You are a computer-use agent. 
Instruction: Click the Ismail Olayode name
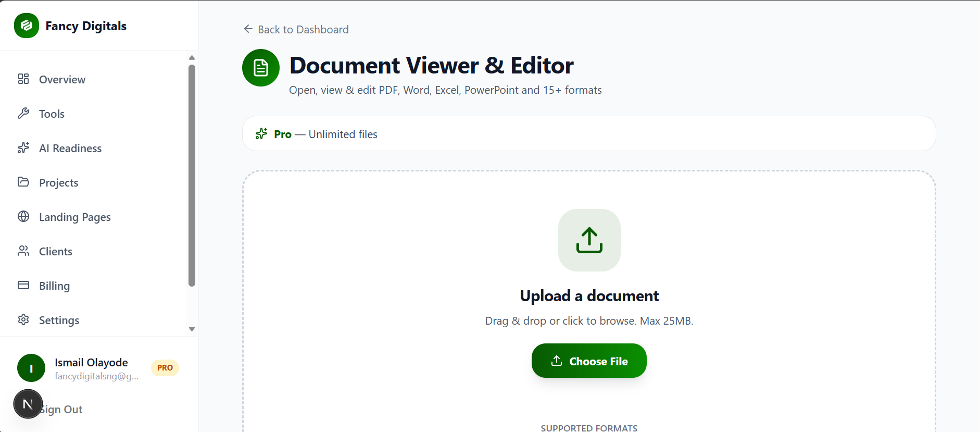tap(91, 362)
